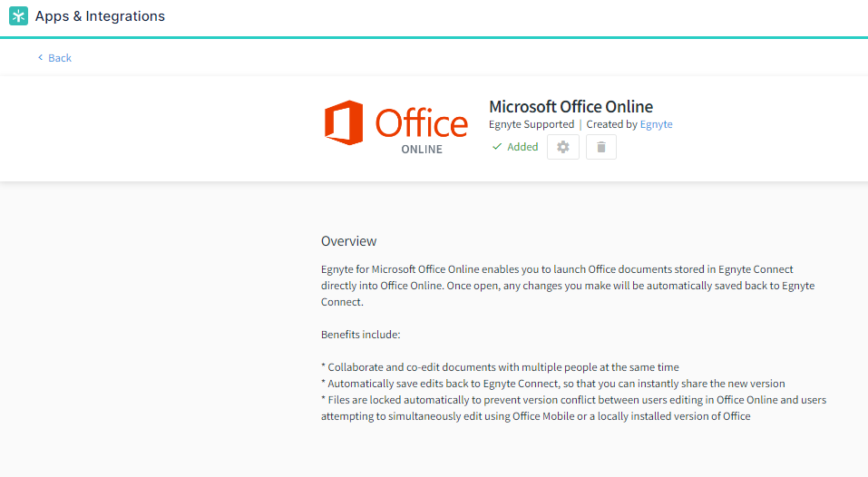Click the Overview section heading
The image size is (868, 477).
pos(349,241)
